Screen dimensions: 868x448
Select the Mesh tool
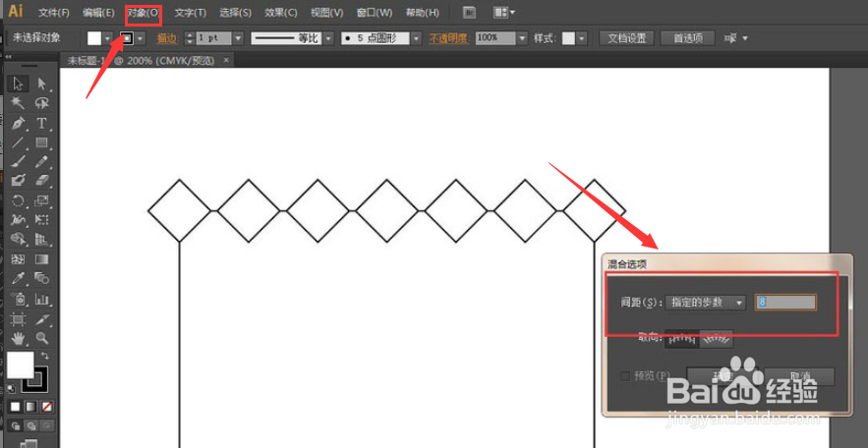pyautogui.click(x=19, y=258)
